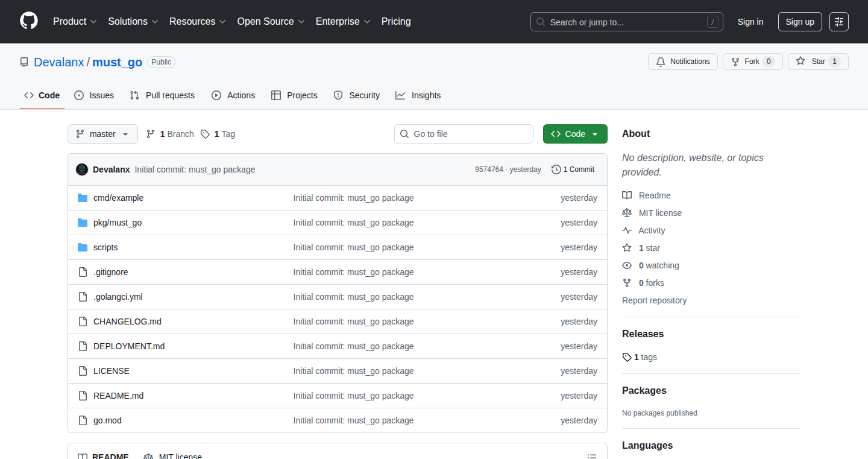Click the Fork button
868x459 pixels.
752,62
